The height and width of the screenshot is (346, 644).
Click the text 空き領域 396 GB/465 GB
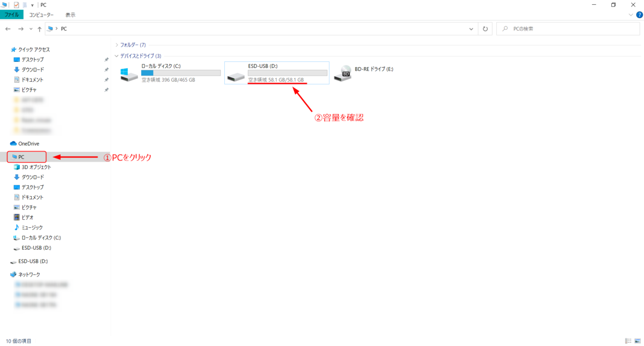pyautogui.click(x=168, y=80)
